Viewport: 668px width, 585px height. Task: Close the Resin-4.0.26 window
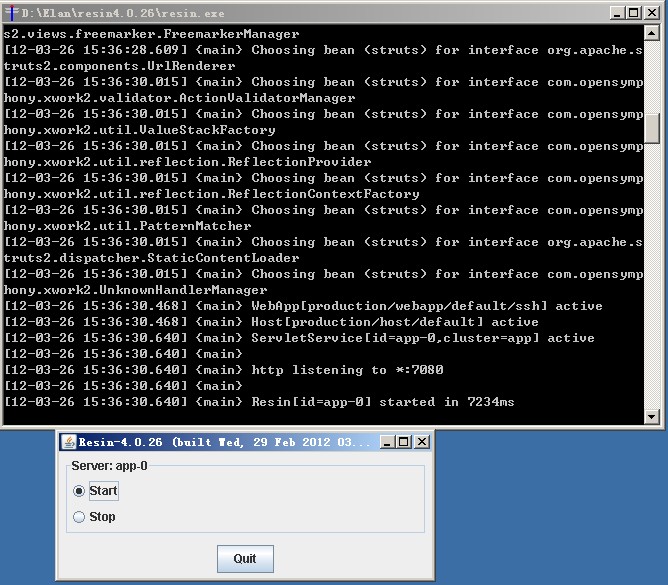(422, 442)
